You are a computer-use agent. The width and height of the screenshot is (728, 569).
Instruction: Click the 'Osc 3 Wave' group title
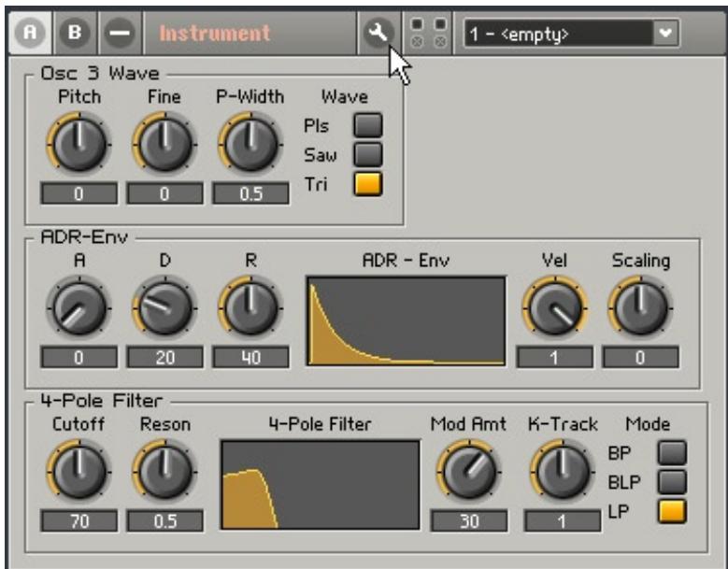click(100, 73)
